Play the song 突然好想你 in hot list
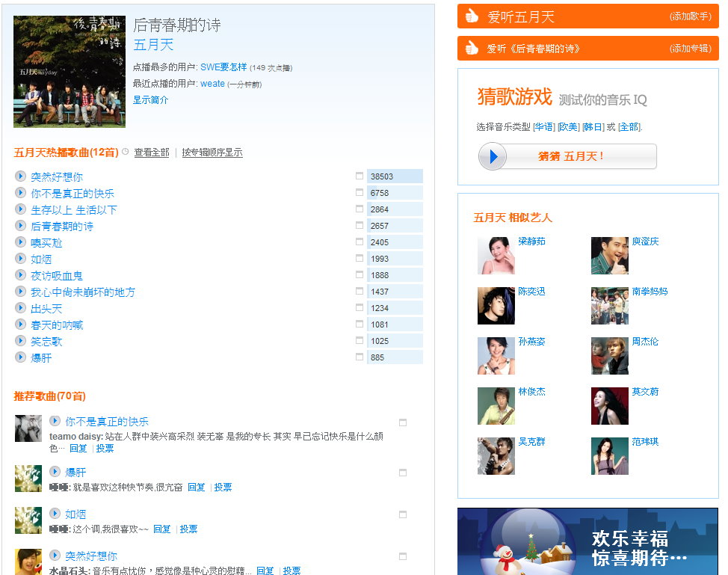The width and height of the screenshot is (728, 575). pos(20,176)
